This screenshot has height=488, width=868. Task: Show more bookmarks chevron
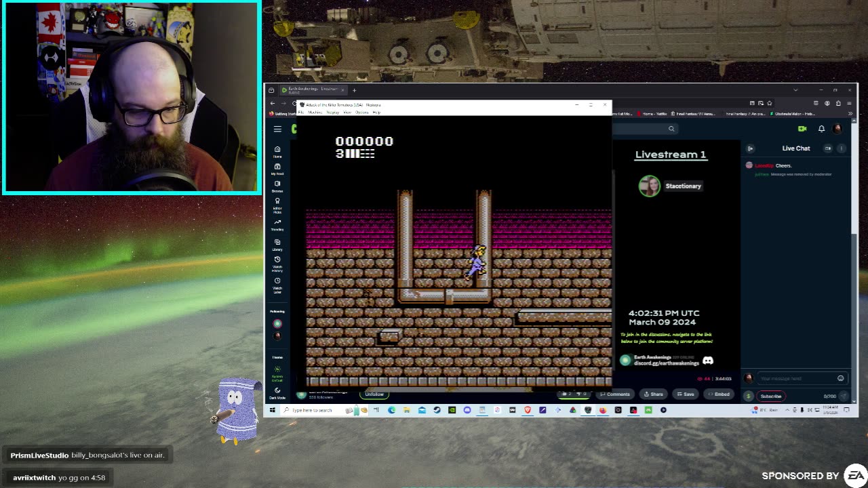849,113
